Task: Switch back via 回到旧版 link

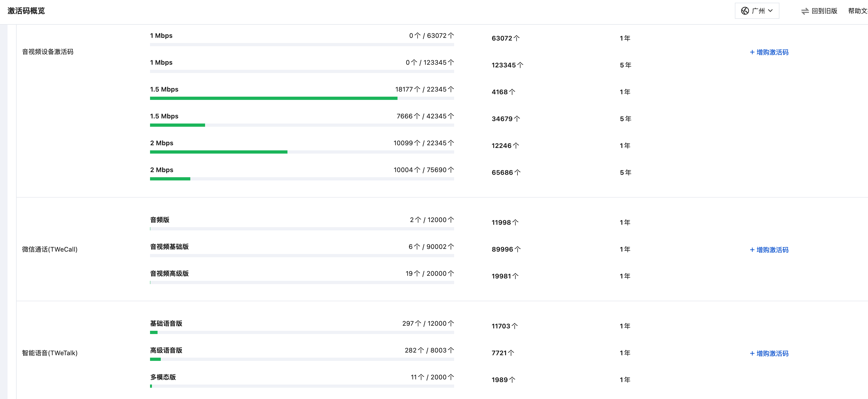Action: click(x=824, y=11)
